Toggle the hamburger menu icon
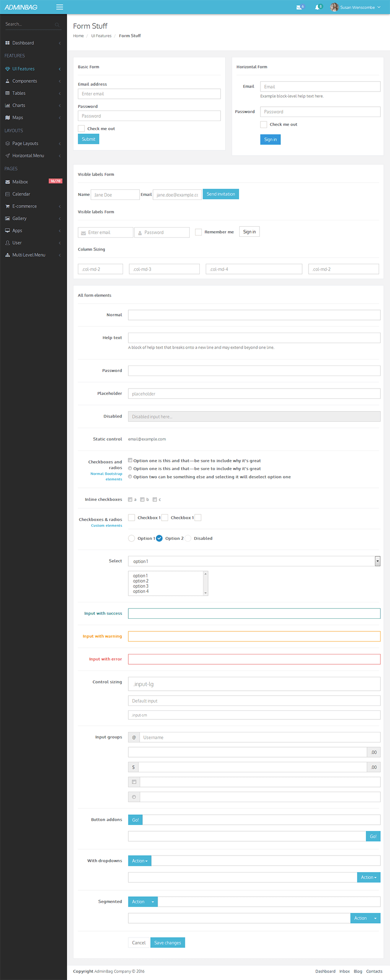Viewport: 390px width, 980px height. (x=60, y=7)
